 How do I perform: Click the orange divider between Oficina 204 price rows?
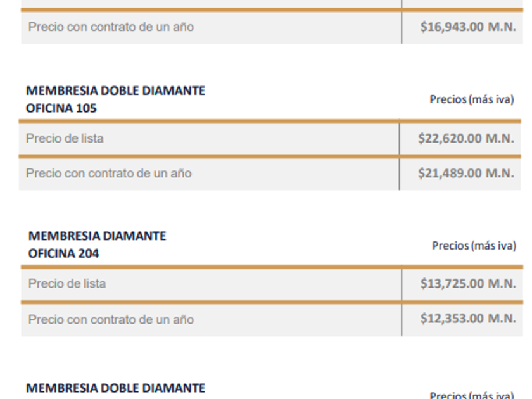pyautogui.click(x=209, y=302)
